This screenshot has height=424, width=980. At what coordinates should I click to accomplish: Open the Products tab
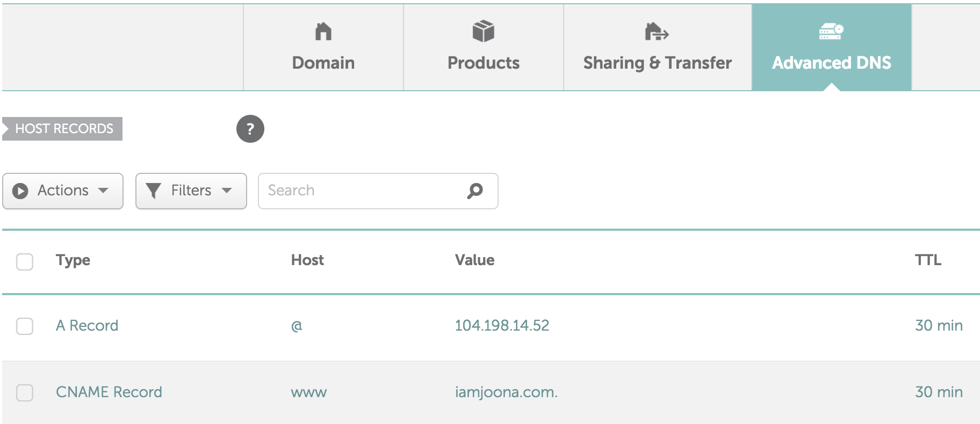coord(484,47)
